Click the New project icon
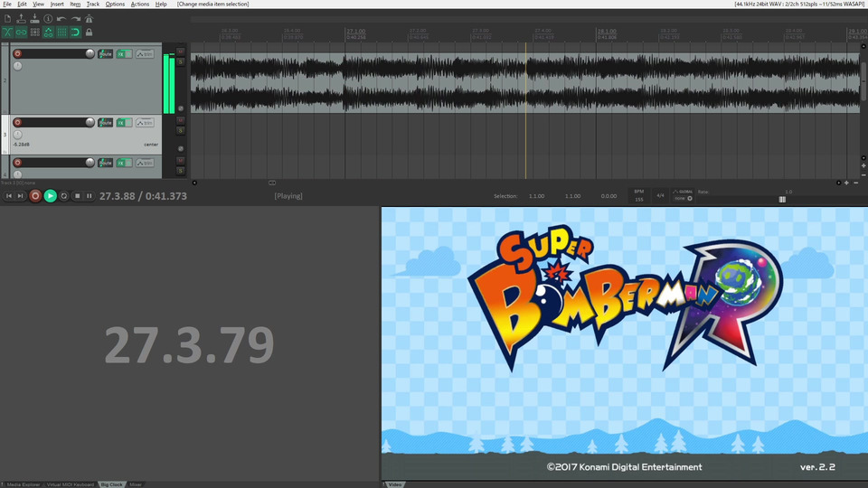Image resolution: width=868 pixels, height=488 pixels. (x=7, y=19)
